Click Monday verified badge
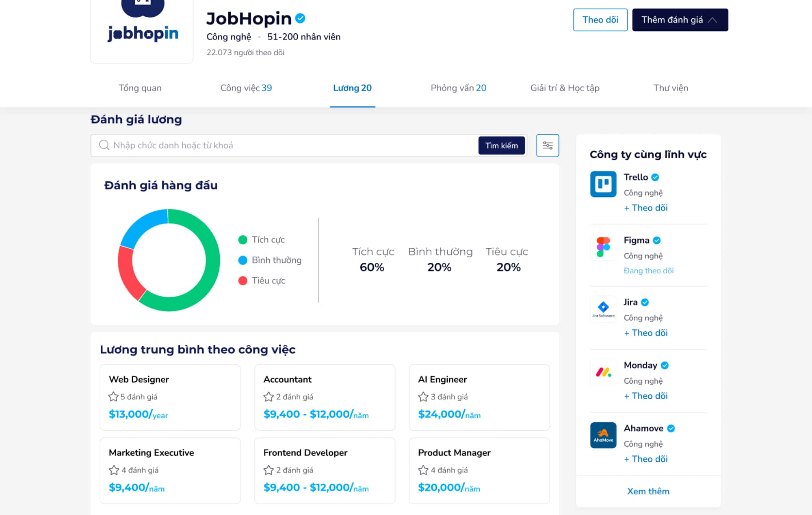Screen dimensions: 812x515 (665, 365)
